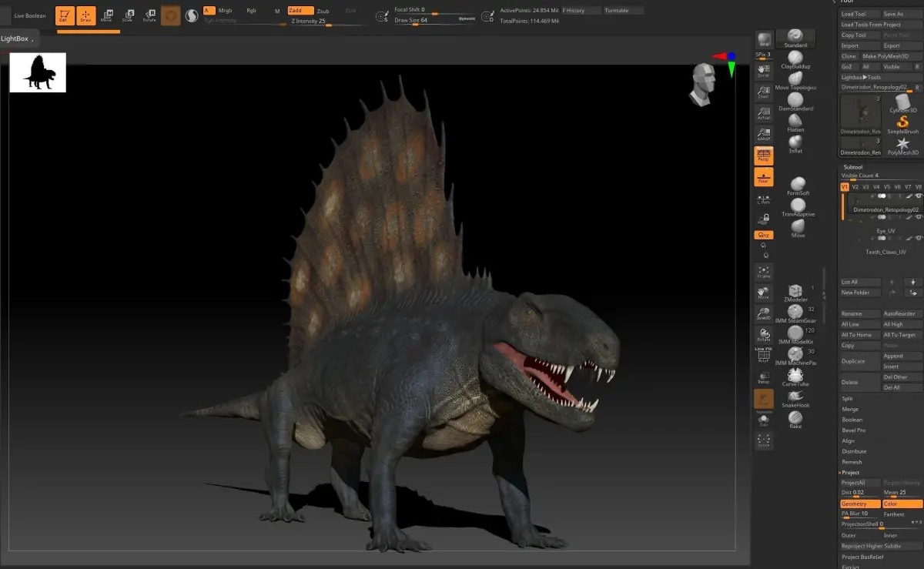Click the PA Blur slider

(859, 514)
